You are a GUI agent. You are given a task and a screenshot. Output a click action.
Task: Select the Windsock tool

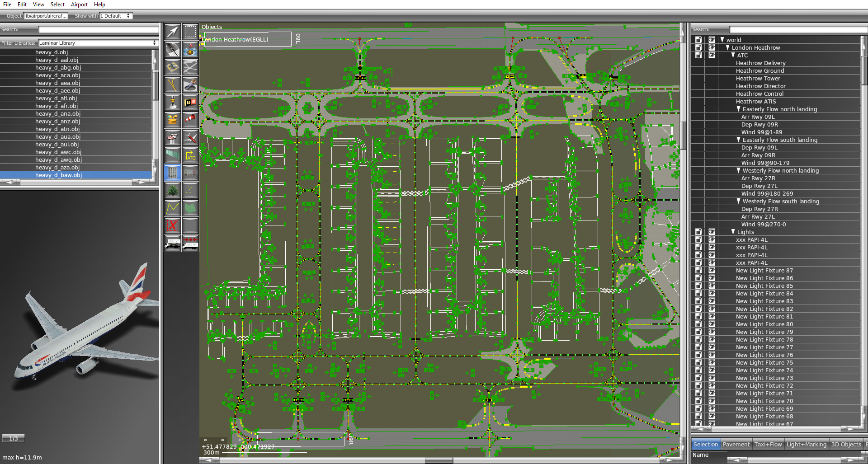pyautogui.click(x=190, y=118)
